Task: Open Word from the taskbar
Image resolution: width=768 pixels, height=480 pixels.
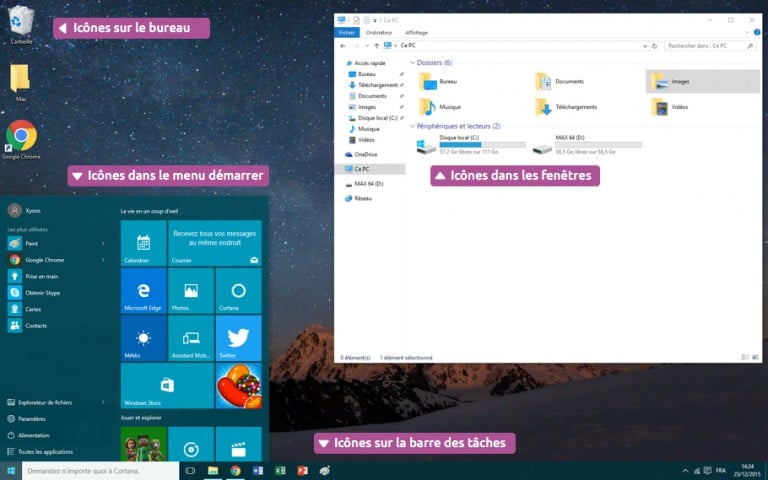Action: pos(258,471)
